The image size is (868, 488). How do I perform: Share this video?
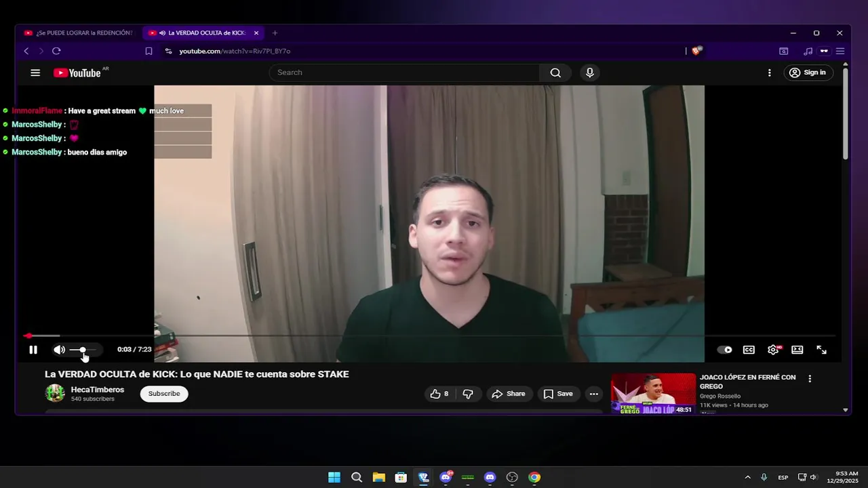click(x=509, y=394)
